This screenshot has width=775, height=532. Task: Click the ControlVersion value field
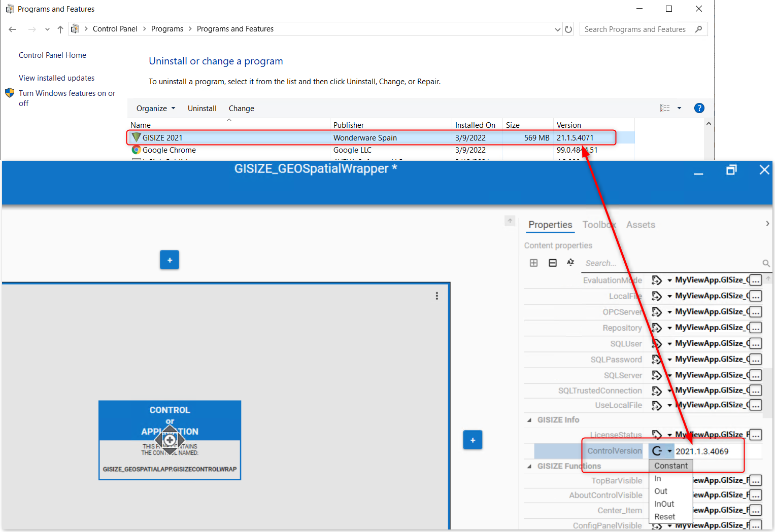(718, 451)
